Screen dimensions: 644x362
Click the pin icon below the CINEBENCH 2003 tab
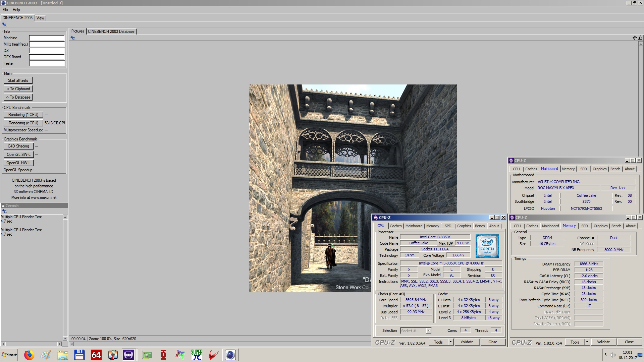tap(4, 24)
